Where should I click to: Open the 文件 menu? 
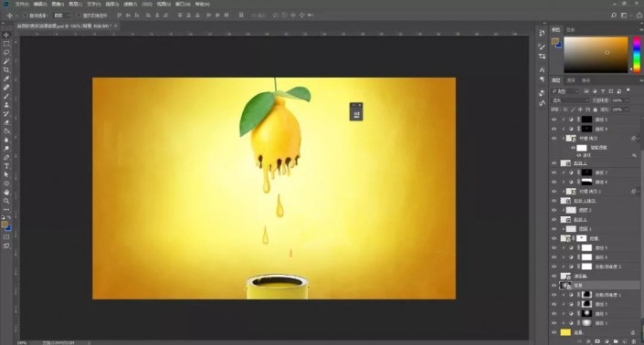[x=22, y=4]
